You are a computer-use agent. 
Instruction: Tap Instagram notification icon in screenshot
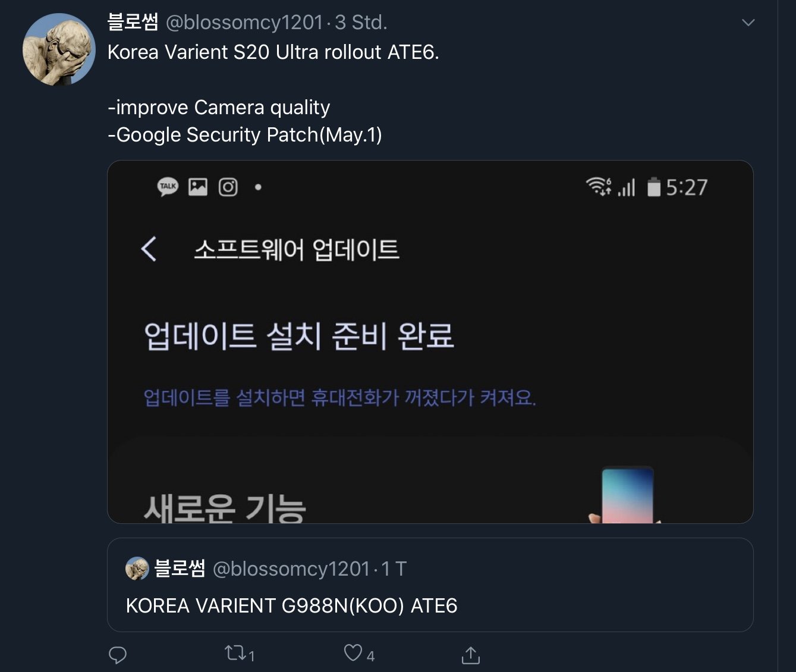pos(228,187)
